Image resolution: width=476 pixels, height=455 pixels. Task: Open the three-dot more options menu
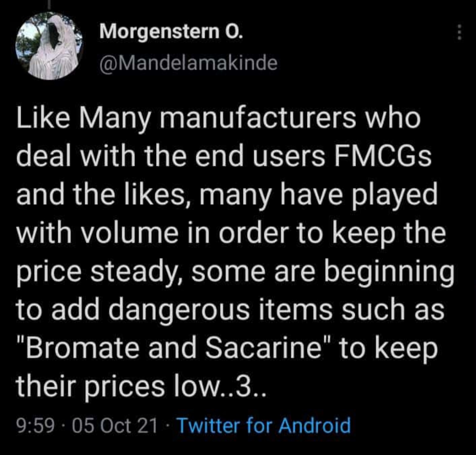[x=459, y=33]
